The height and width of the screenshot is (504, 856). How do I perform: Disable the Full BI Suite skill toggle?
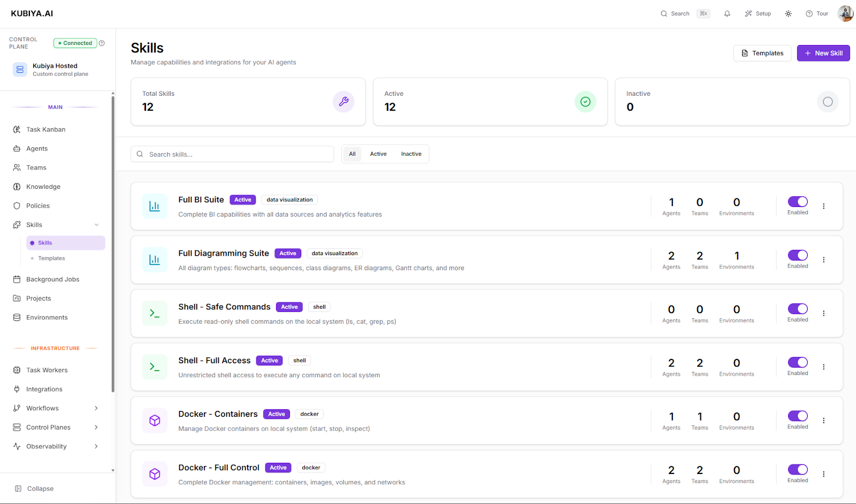(x=797, y=202)
